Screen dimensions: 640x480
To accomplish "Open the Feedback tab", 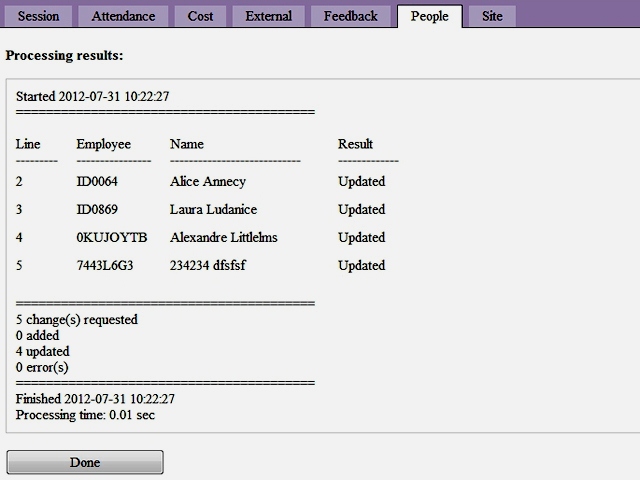I will [x=350, y=16].
